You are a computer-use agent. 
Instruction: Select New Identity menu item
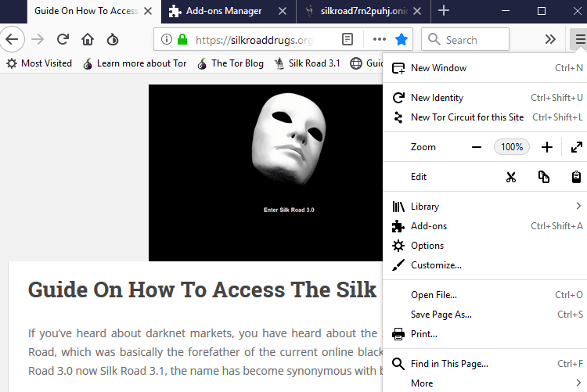coord(437,98)
